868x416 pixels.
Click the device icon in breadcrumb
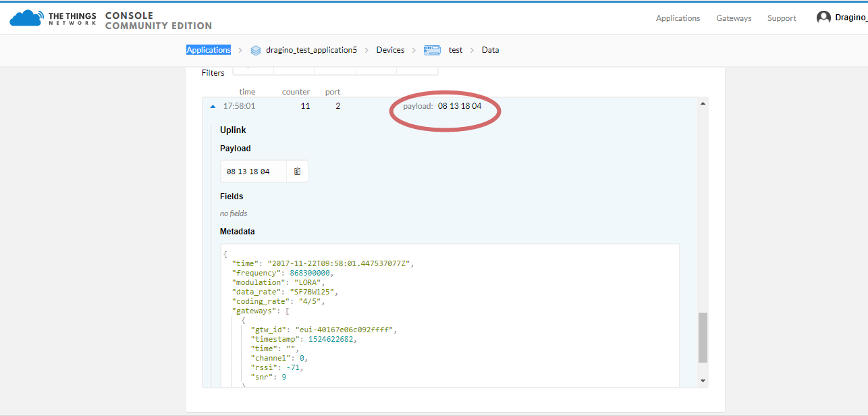pos(432,50)
